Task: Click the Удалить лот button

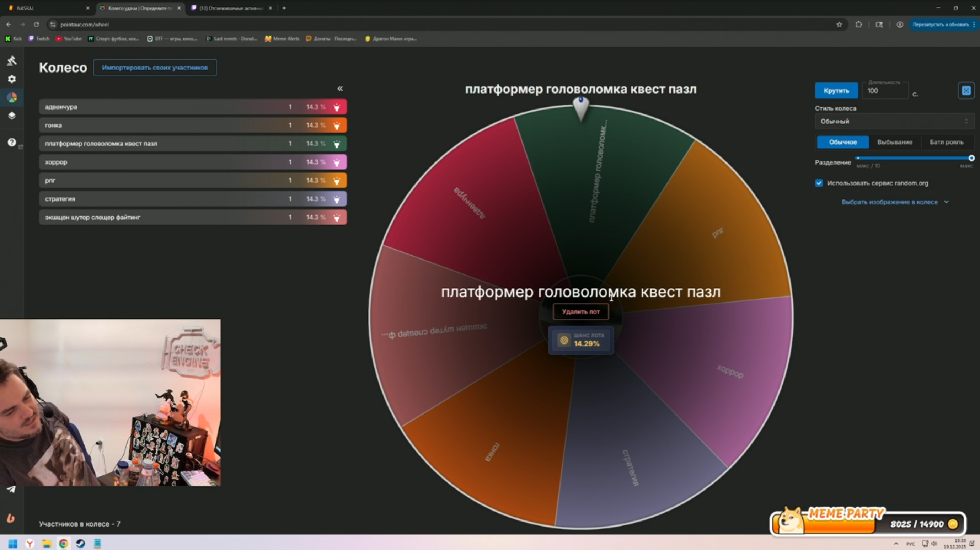Action: (580, 312)
